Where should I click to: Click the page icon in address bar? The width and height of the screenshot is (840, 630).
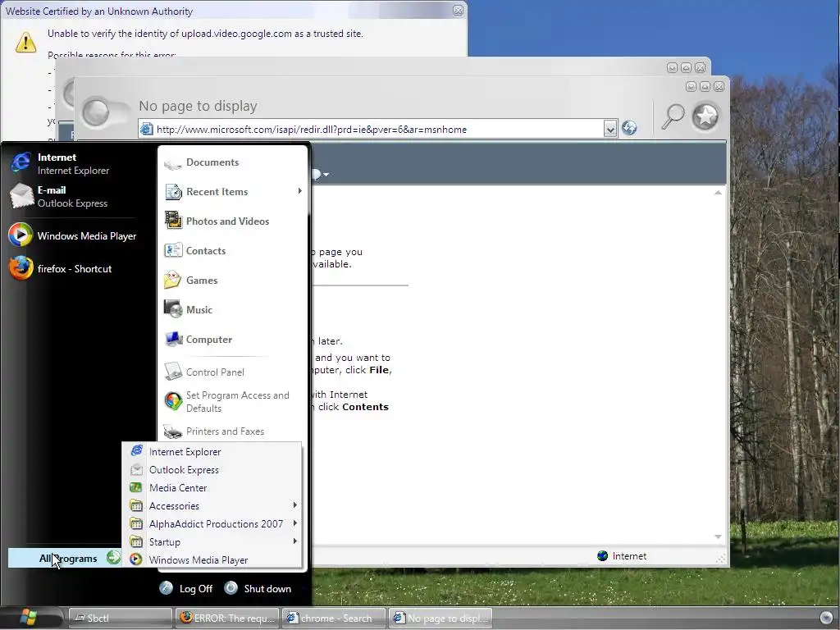pyautogui.click(x=146, y=129)
